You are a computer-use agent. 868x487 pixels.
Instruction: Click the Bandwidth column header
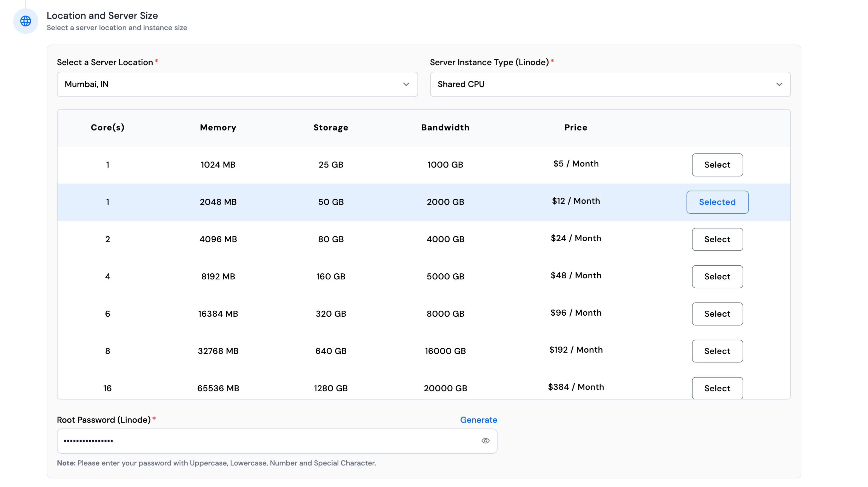[445, 128]
